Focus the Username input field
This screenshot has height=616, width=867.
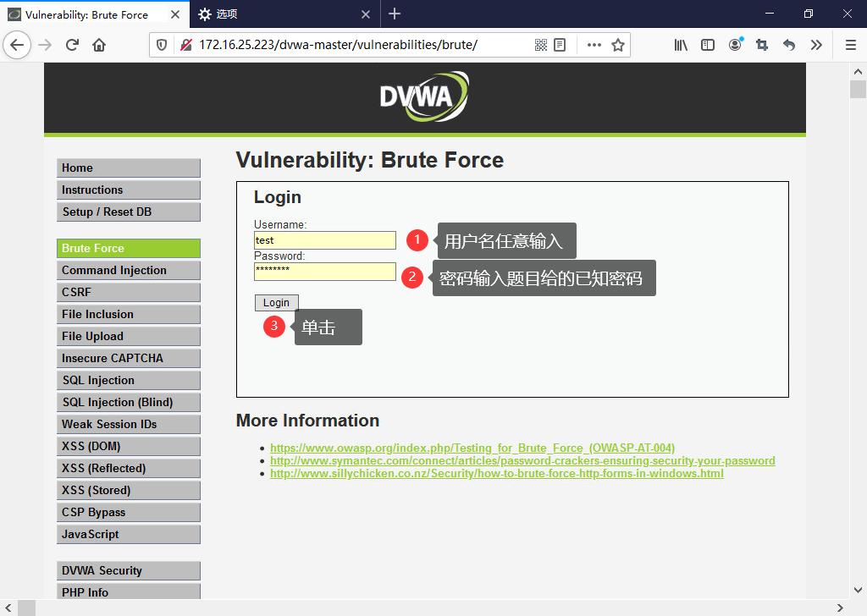[325, 240]
